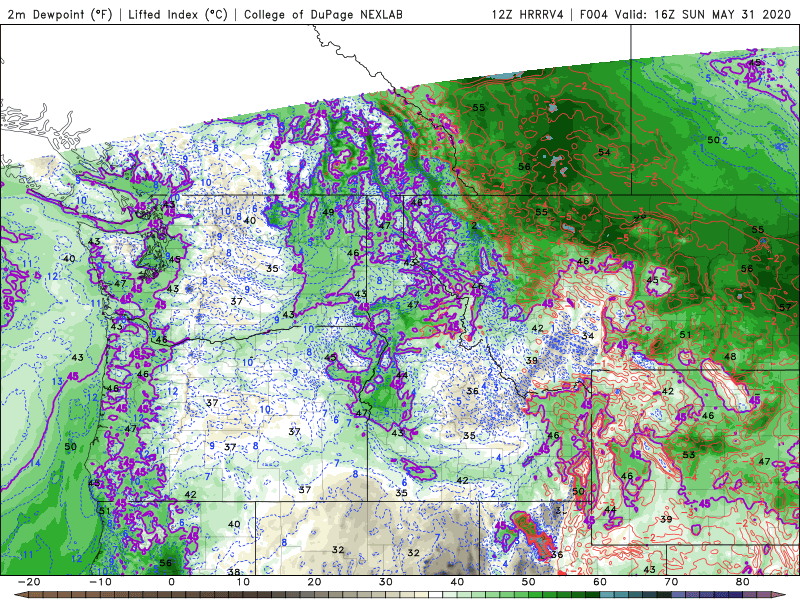
Task: Click the -10 label on color scale
Action: (100, 582)
